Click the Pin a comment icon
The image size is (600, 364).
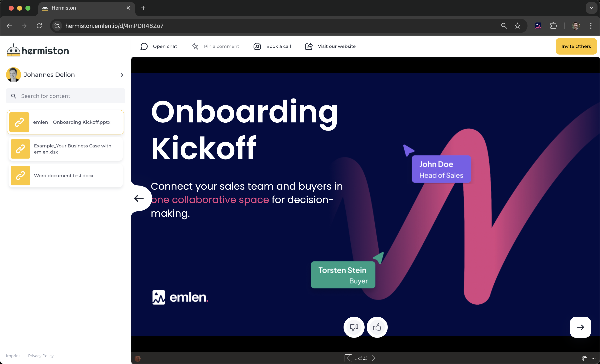coord(195,46)
